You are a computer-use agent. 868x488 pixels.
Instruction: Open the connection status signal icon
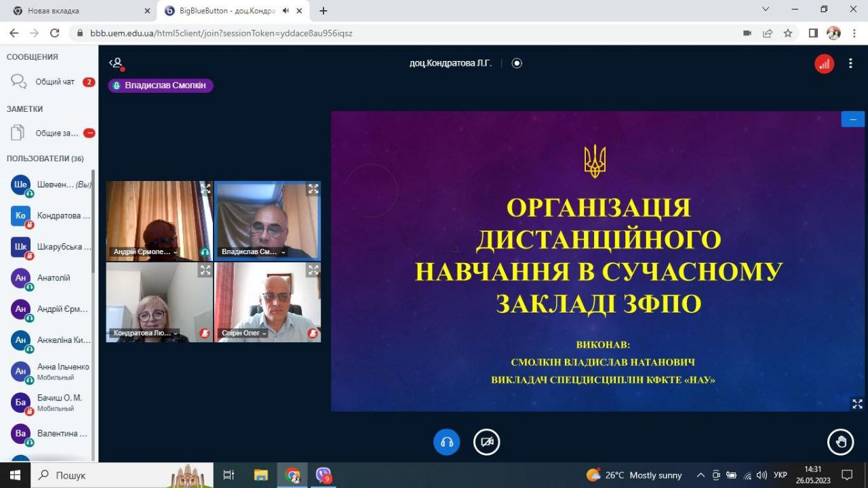(824, 64)
